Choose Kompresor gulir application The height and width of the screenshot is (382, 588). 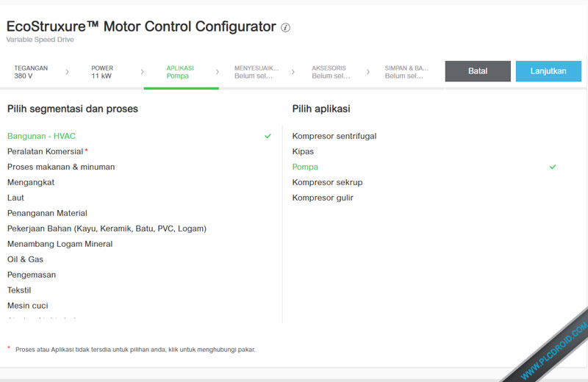[x=323, y=198]
